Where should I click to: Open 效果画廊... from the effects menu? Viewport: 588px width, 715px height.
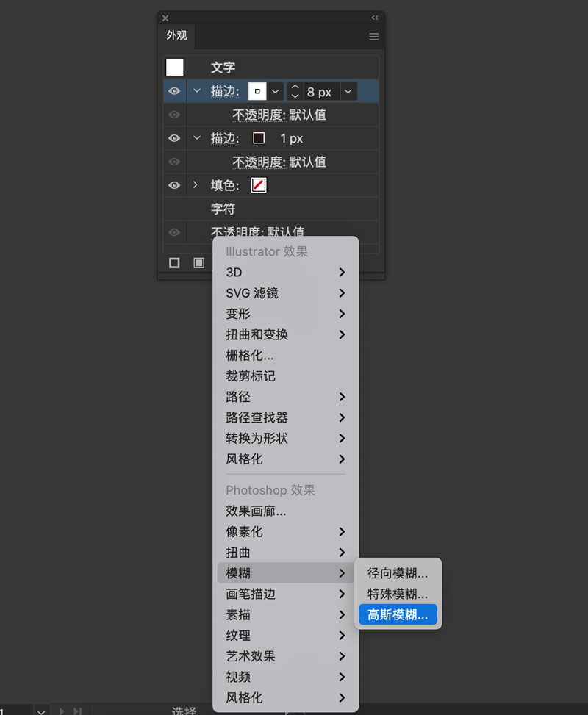[256, 511]
